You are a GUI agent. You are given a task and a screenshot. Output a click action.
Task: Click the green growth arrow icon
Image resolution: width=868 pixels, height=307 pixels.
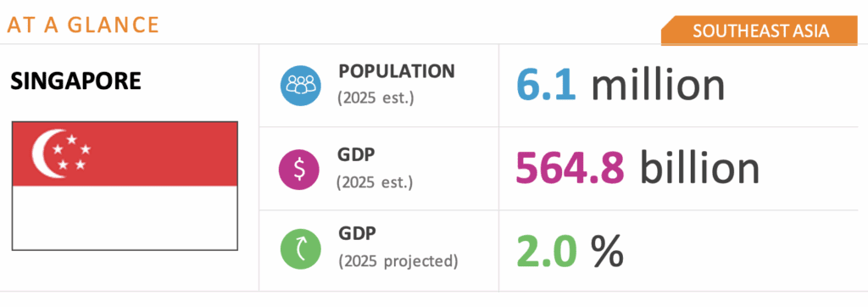click(301, 250)
